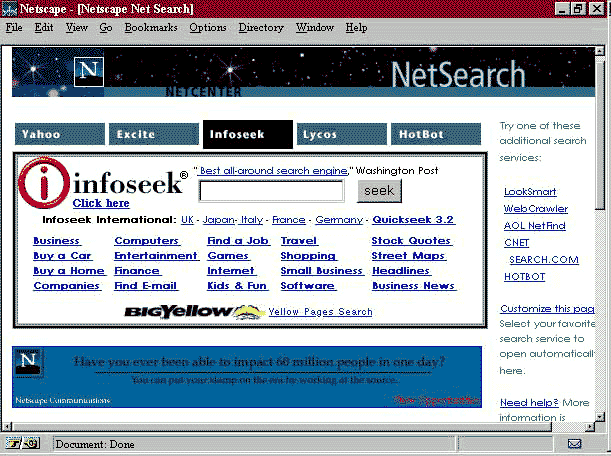611x456 pixels.
Task: Open the Quickseek 3.2 link
Action: click(x=413, y=220)
